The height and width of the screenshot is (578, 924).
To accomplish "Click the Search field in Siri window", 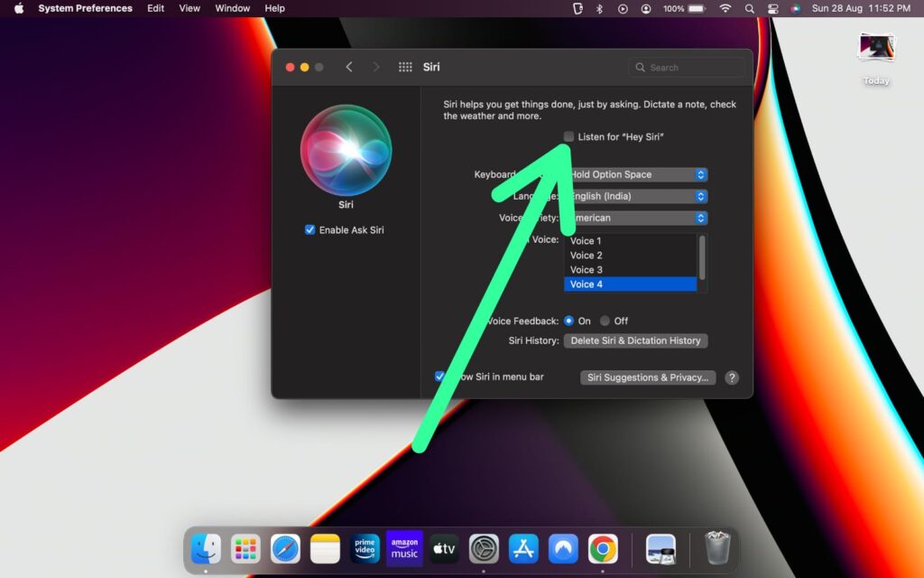I will tap(687, 67).
